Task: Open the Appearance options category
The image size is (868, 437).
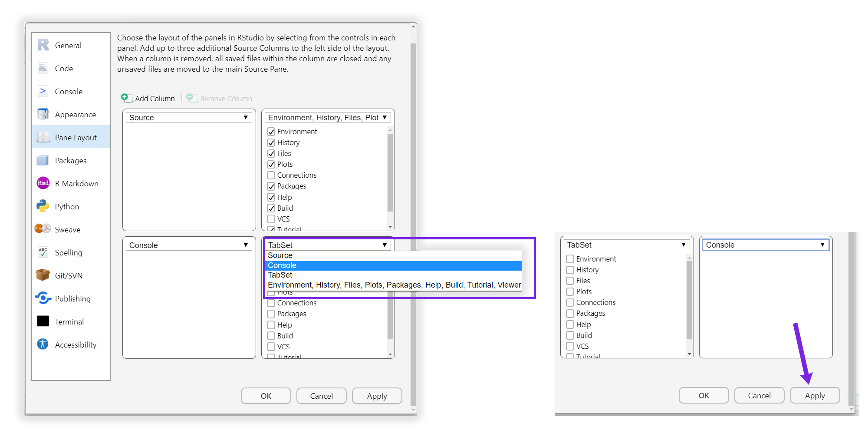Action: point(71,114)
